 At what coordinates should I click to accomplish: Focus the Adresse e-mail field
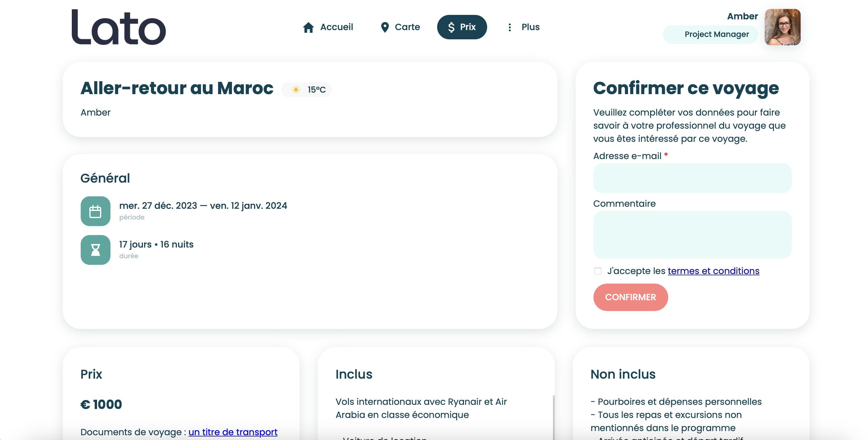click(x=692, y=178)
